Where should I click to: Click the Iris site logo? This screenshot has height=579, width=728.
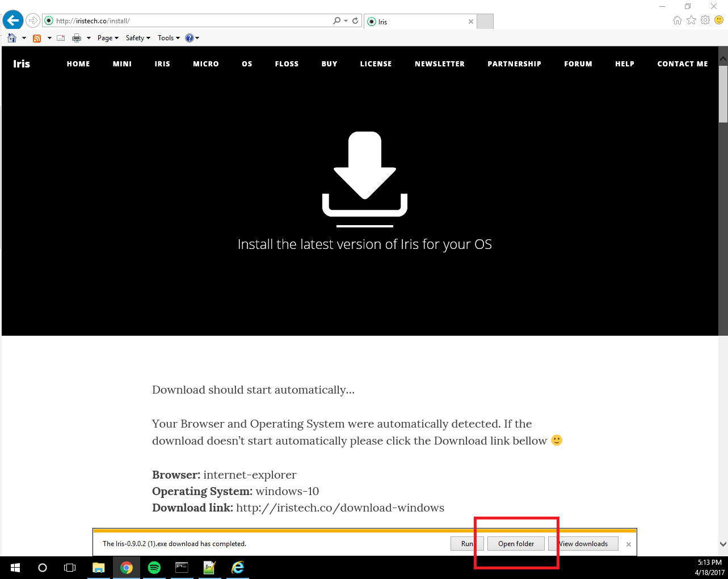pos(22,64)
